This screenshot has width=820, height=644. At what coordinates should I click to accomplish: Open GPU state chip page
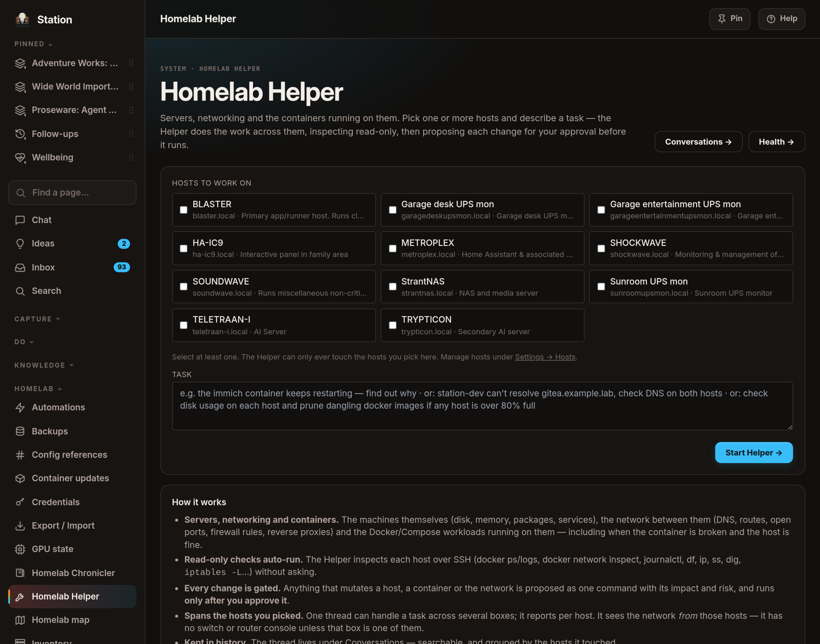(x=72, y=549)
